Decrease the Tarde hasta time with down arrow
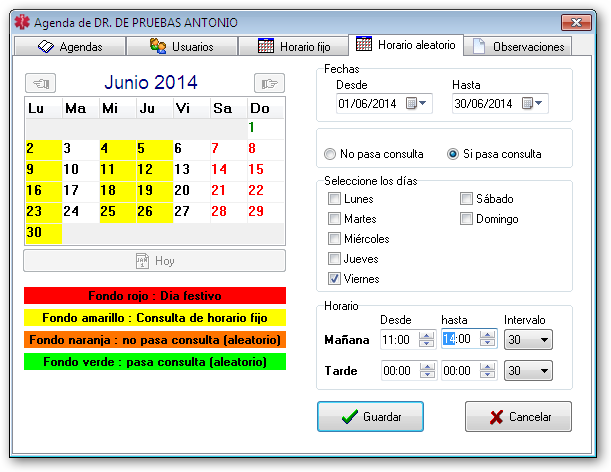Viewport: 611px width, 472px height. [x=487, y=375]
